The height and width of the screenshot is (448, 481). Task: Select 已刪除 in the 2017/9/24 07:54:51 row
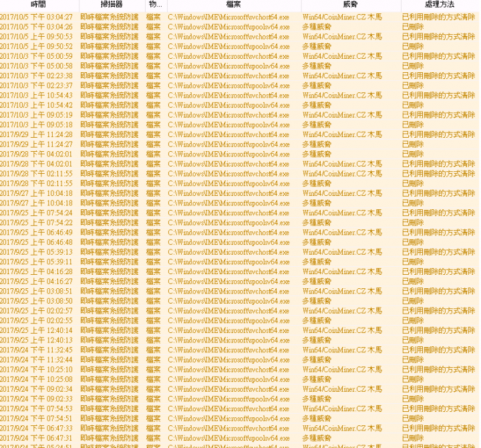point(413,419)
